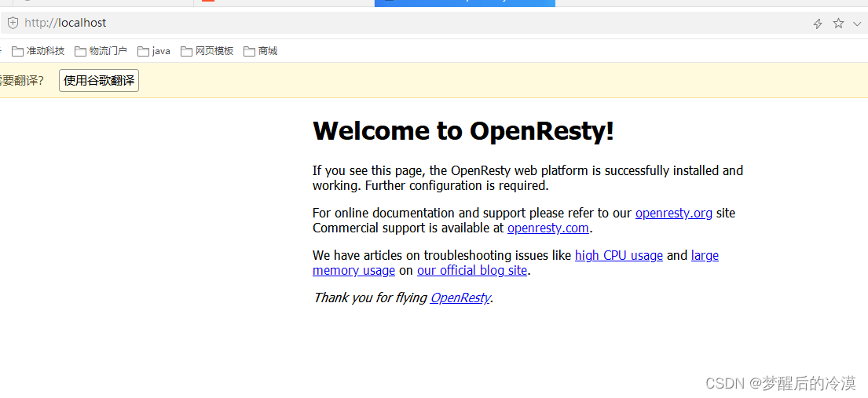
Task: Expand the address bar dropdown chevron
Action: [x=858, y=24]
